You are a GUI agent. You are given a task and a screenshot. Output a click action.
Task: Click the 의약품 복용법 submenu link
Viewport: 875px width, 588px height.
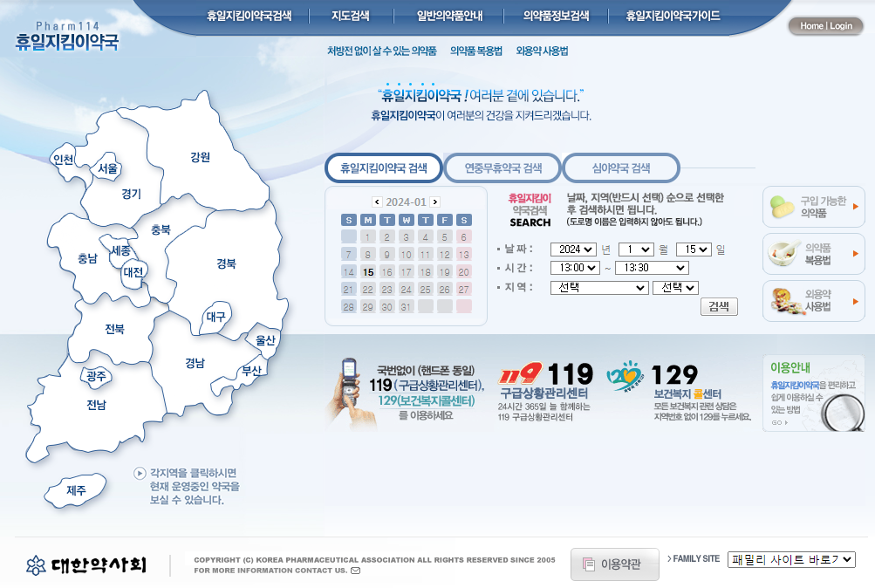pos(476,51)
